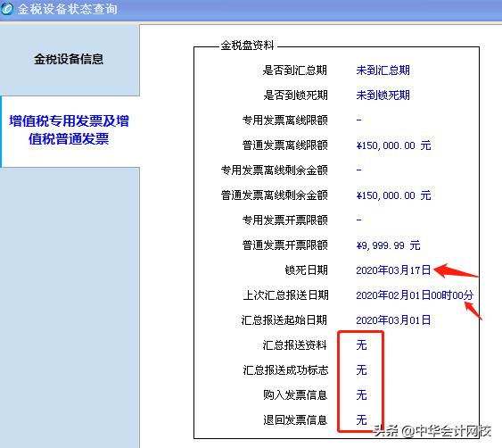The width and height of the screenshot is (502, 448).
Task: Click the value 2020年02月01日00时00分
Action: pyautogui.click(x=415, y=295)
